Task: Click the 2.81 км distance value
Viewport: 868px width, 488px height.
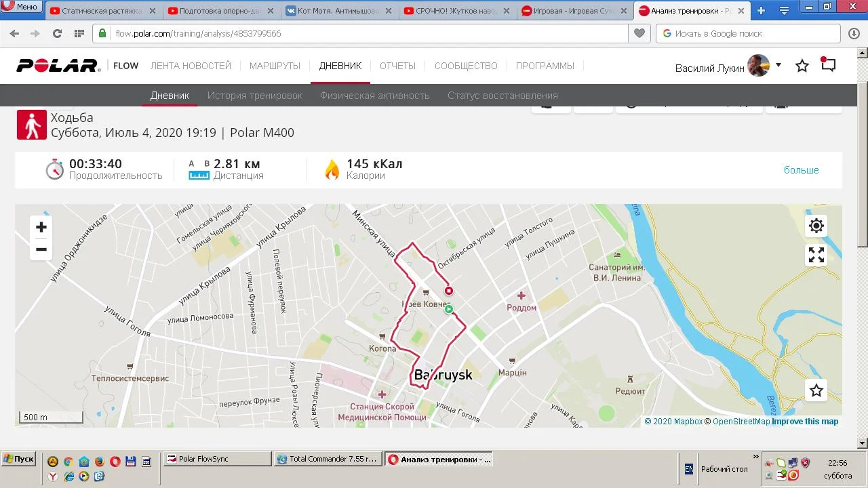Action: (237, 163)
